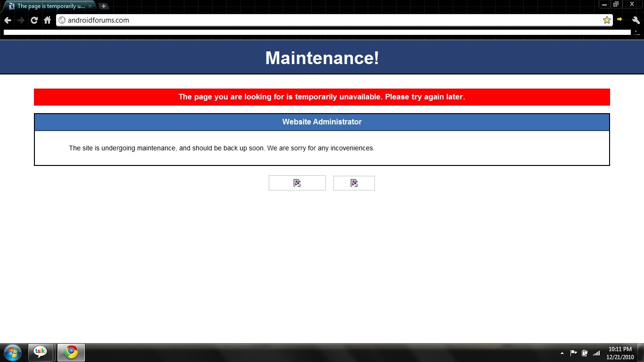Viewport: 644px width, 362px height.
Task: Bookmark this page with the star
Action: click(607, 20)
